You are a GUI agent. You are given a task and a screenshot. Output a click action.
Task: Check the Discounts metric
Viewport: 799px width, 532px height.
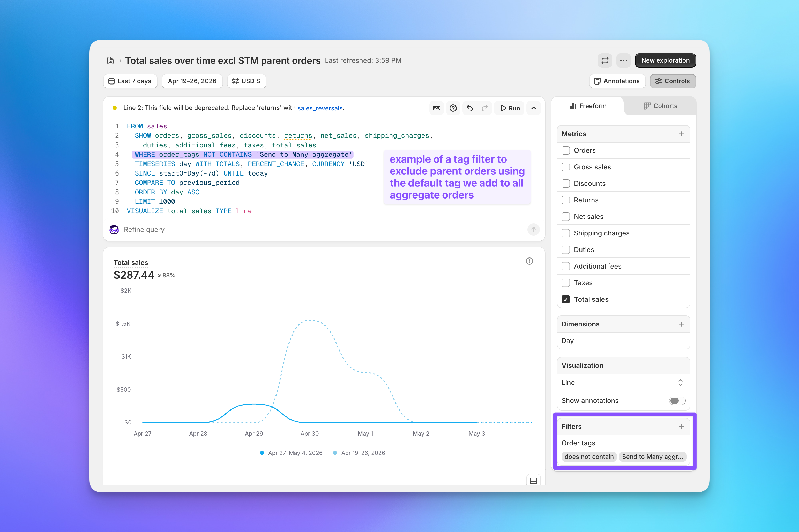(x=566, y=184)
